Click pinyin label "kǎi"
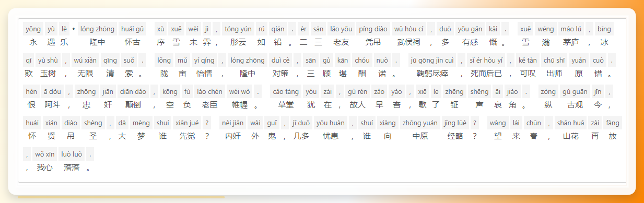This screenshot has width=644, height=203. point(493,29)
